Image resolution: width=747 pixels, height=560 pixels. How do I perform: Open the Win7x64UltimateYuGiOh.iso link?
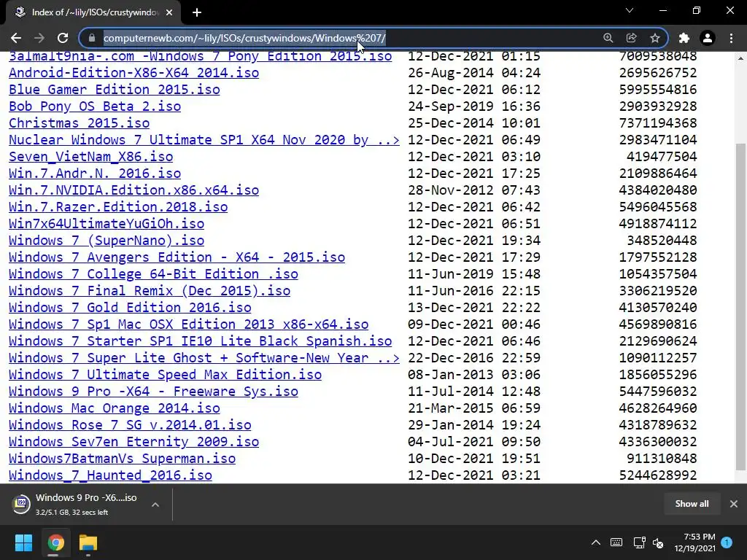[107, 224]
